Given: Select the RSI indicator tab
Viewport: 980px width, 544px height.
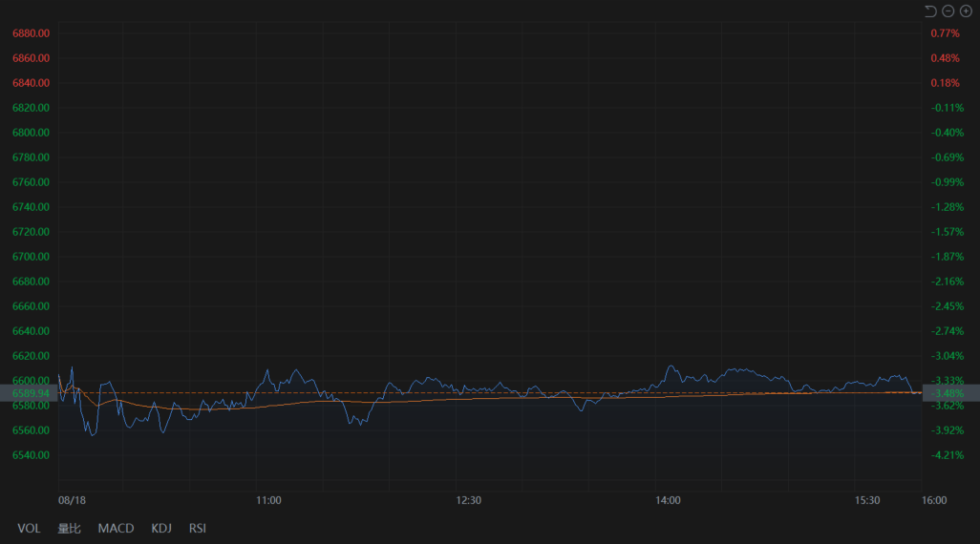Looking at the screenshot, I should (198, 528).
